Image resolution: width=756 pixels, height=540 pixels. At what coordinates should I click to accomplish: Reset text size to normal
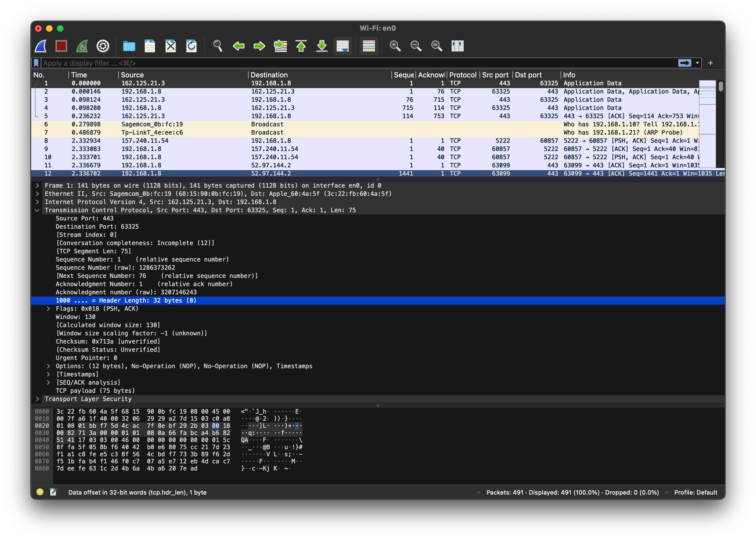tap(437, 46)
